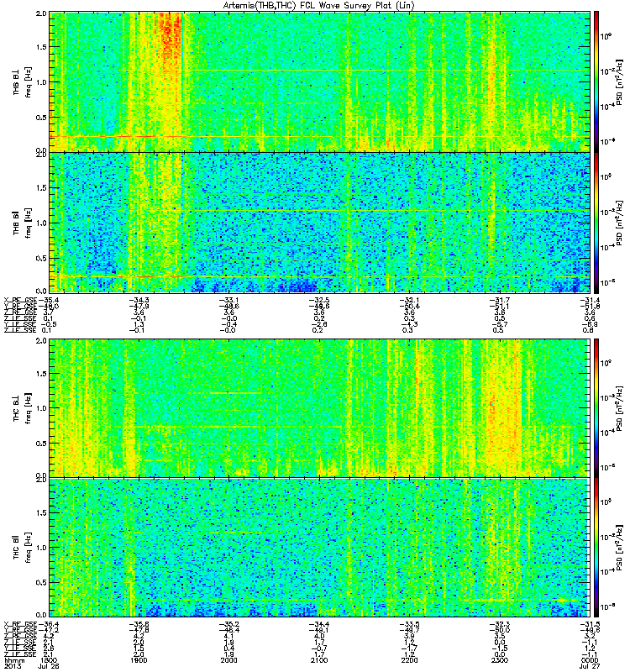Click the "THC B∥ freq [Hz]" axis label
The width and height of the screenshot is (630, 672).
(23, 548)
